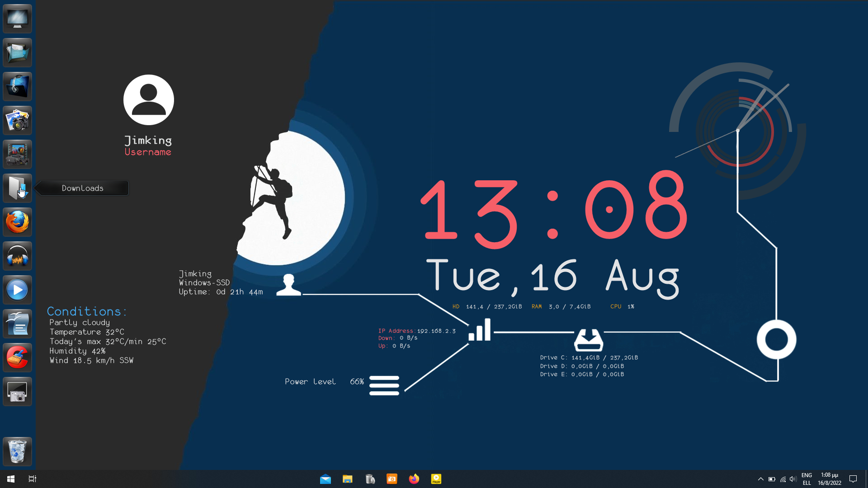Open the Recycle Bin at the dock bottom
868x488 pixels.
coord(17,451)
